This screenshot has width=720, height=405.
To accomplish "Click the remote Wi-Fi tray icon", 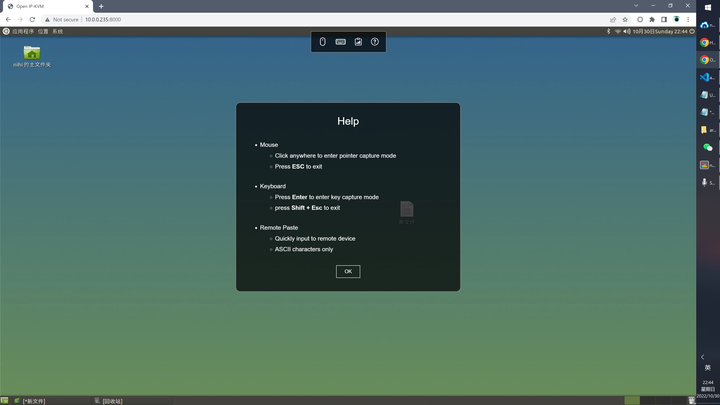I will click(618, 32).
